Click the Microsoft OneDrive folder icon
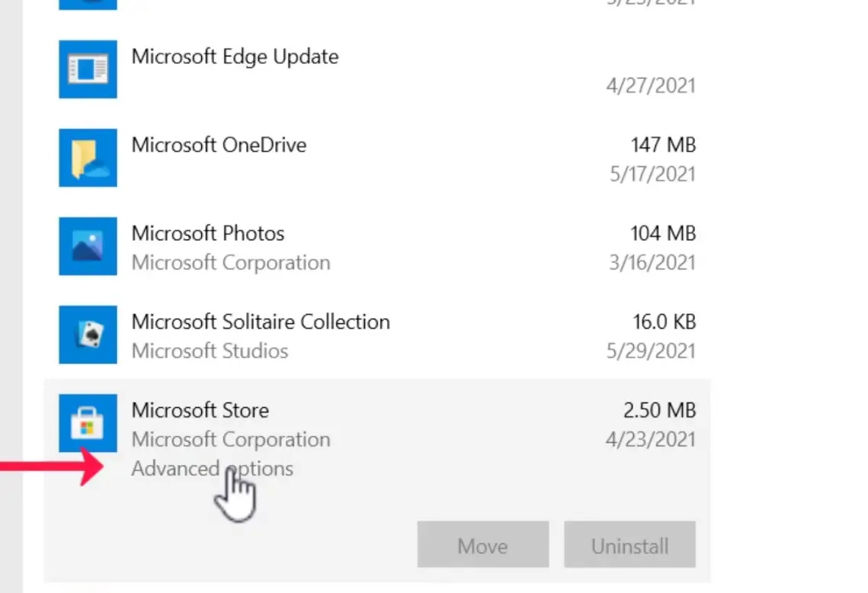868x593 pixels. (88, 158)
